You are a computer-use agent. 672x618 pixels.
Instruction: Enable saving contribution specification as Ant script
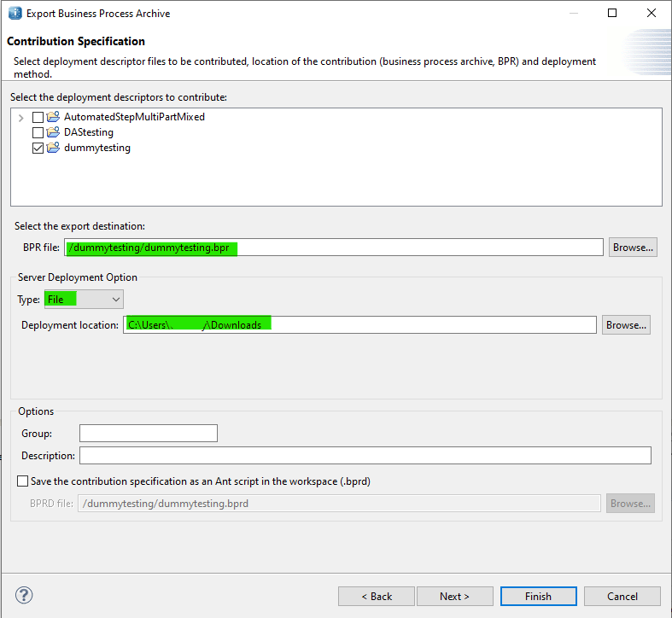click(x=23, y=481)
